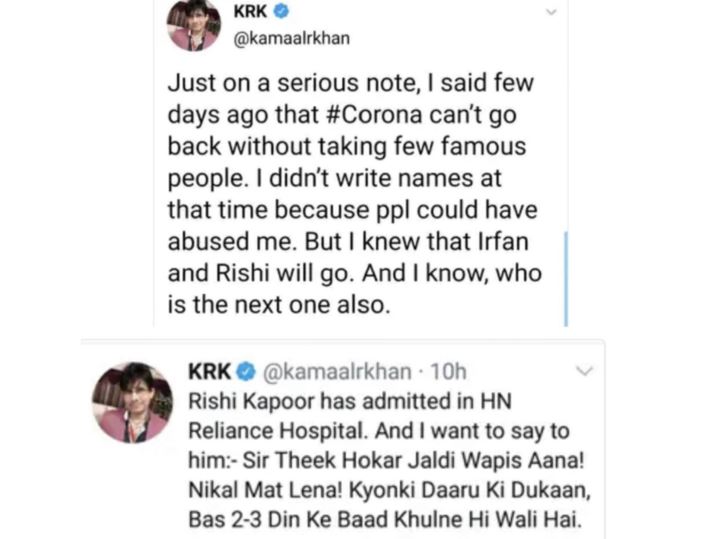Open the #Corona hashtag

click(x=373, y=115)
